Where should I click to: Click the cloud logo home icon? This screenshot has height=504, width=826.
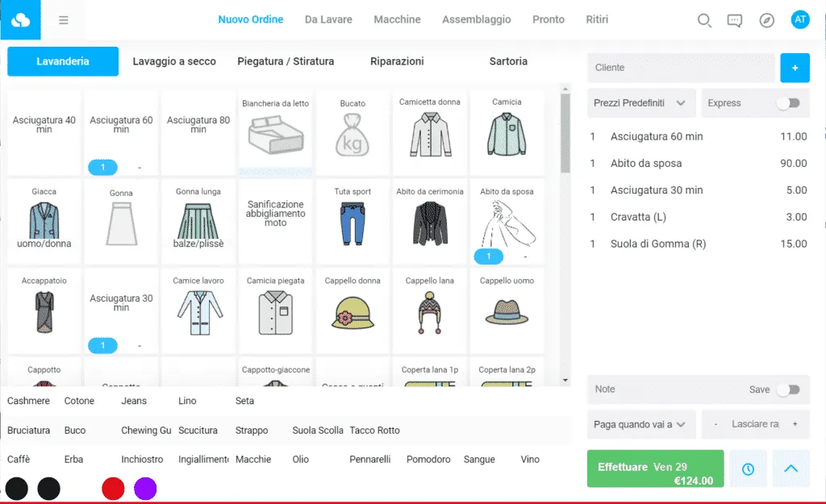tap(20, 20)
